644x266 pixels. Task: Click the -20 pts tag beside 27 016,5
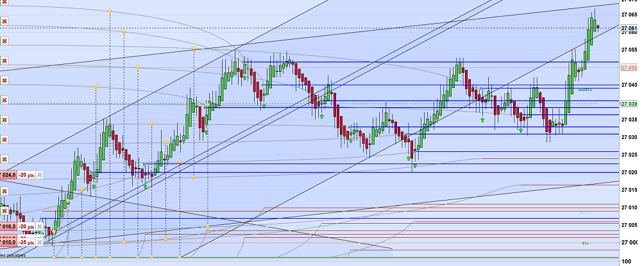pyautogui.click(x=26, y=227)
